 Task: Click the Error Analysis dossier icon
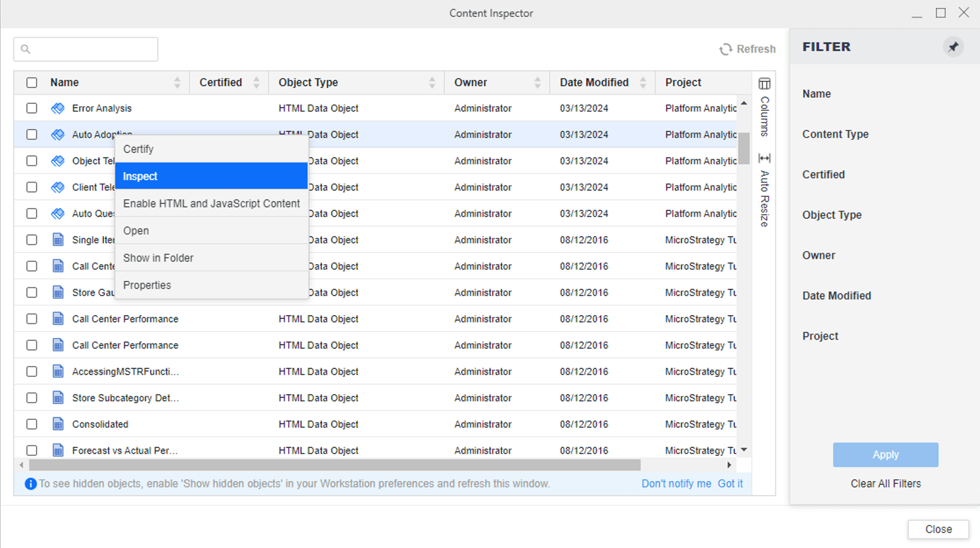[58, 108]
